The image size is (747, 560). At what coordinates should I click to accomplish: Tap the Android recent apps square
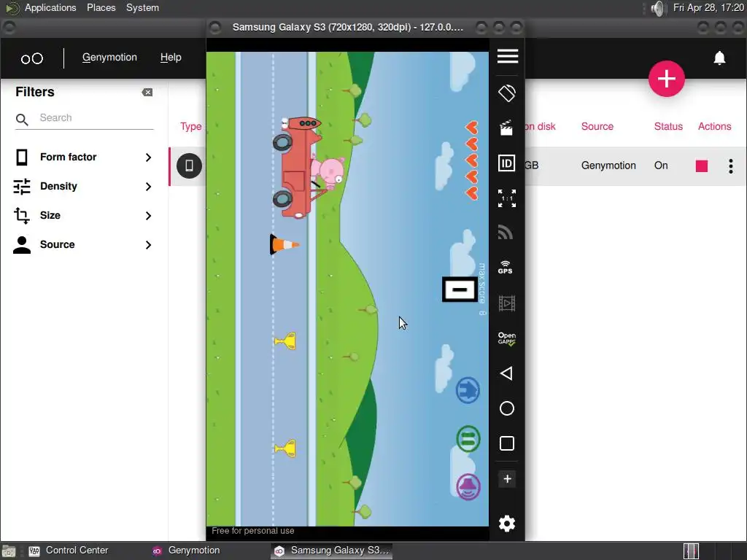click(x=507, y=443)
